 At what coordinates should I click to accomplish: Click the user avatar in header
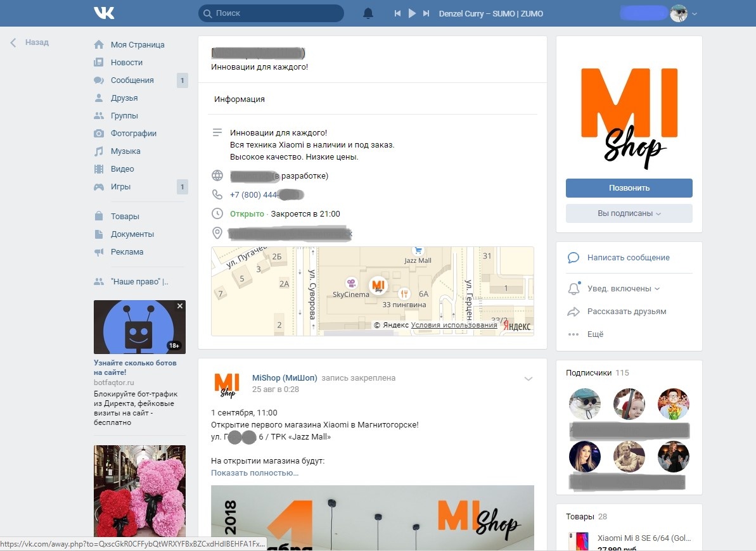click(679, 13)
